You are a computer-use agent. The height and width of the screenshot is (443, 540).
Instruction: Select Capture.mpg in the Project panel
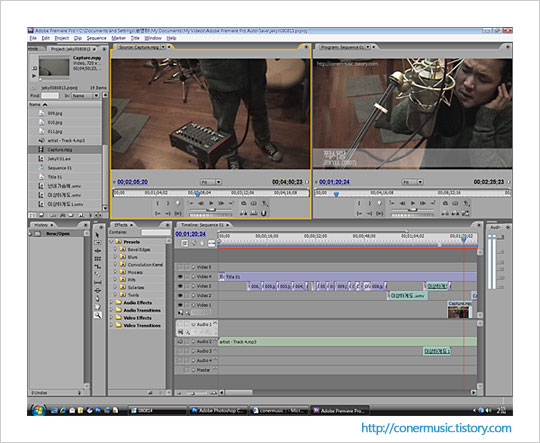point(65,150)
